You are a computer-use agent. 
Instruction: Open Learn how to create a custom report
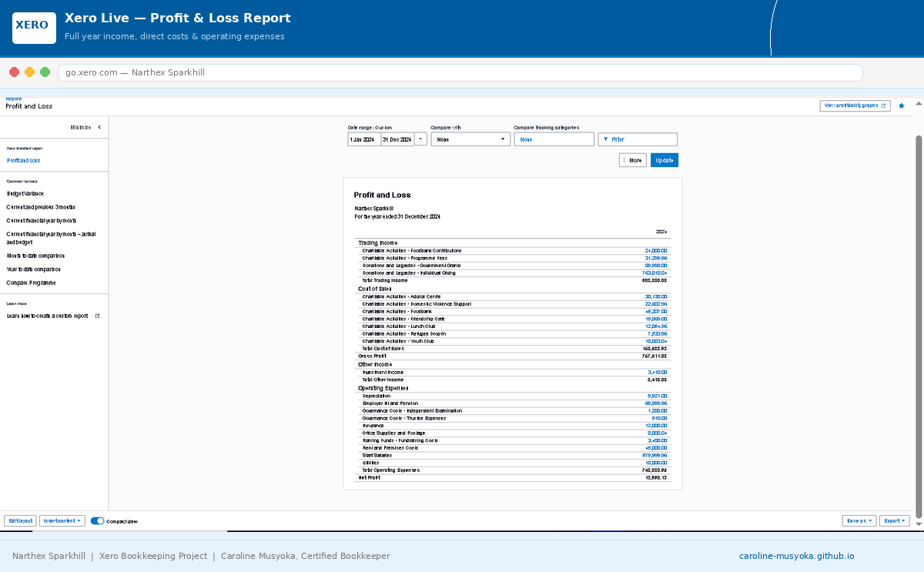click(48, 316)
